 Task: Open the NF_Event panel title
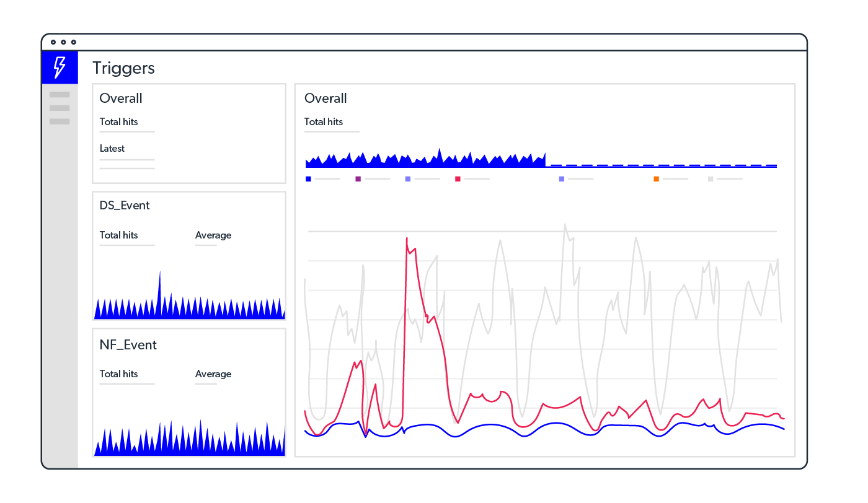tap(128, 345)
